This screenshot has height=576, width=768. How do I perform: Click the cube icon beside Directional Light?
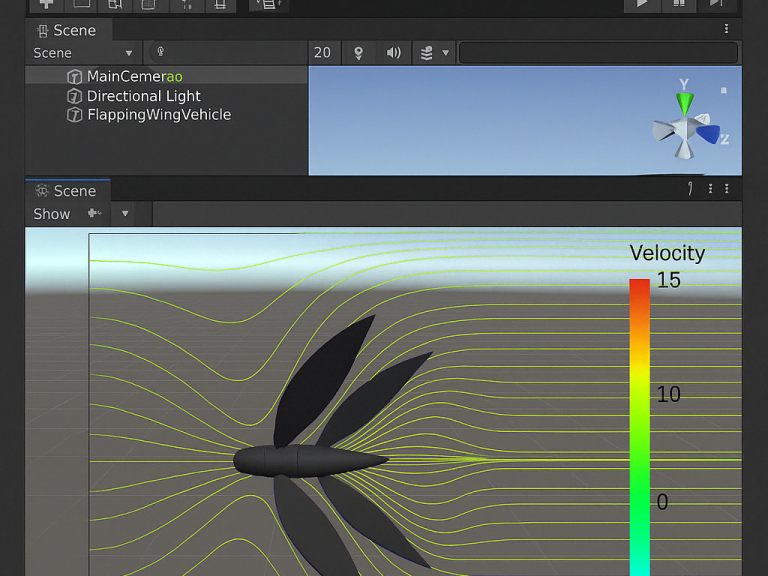click(x=74, y=96)
